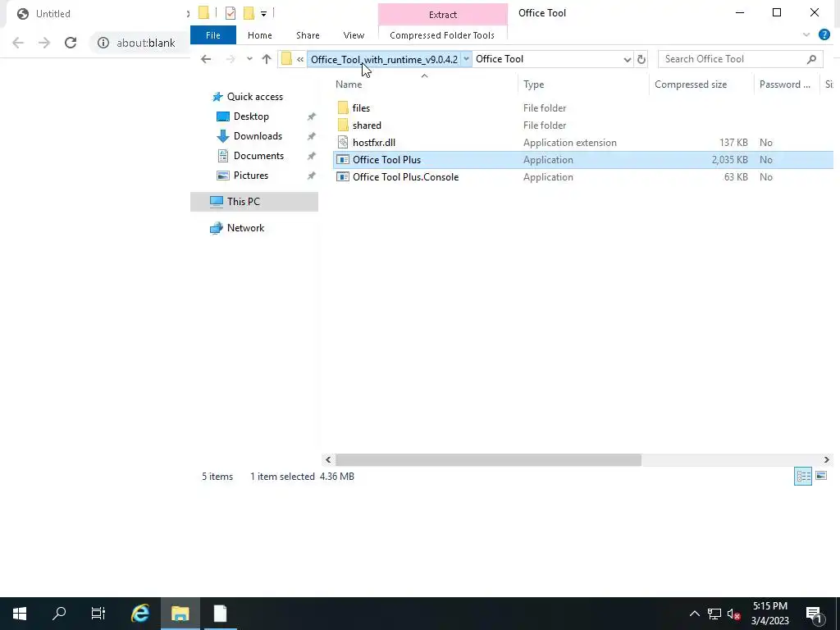Screen dimensions: 840x630
Task: Open the Customize Quick Access Toolbar dropdown
Action: coord(263,13)
